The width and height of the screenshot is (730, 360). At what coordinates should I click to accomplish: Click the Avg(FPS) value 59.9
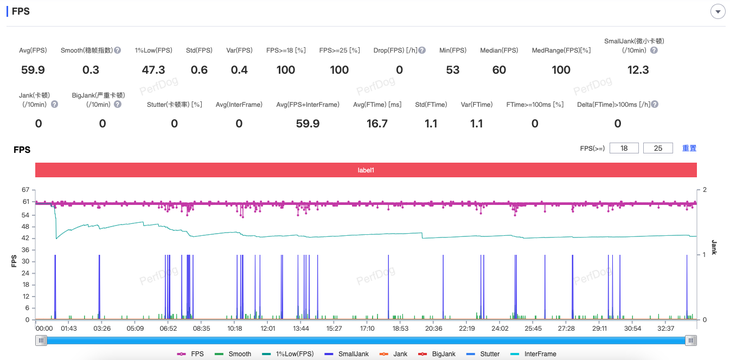33,70
